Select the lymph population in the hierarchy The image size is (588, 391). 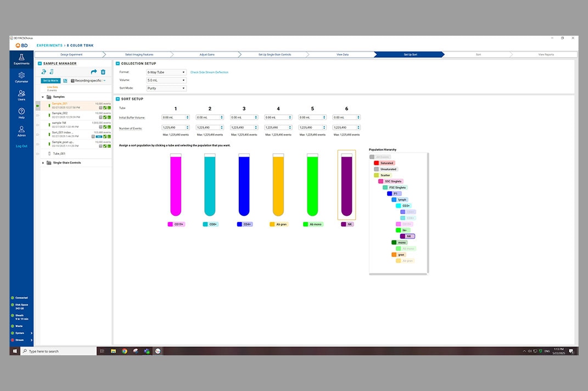(x=400, y=200)
